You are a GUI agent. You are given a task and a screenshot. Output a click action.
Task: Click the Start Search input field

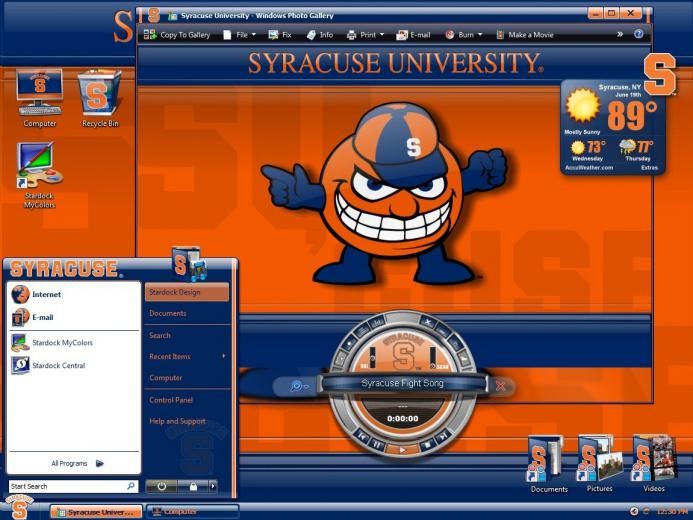pos(73,486)
